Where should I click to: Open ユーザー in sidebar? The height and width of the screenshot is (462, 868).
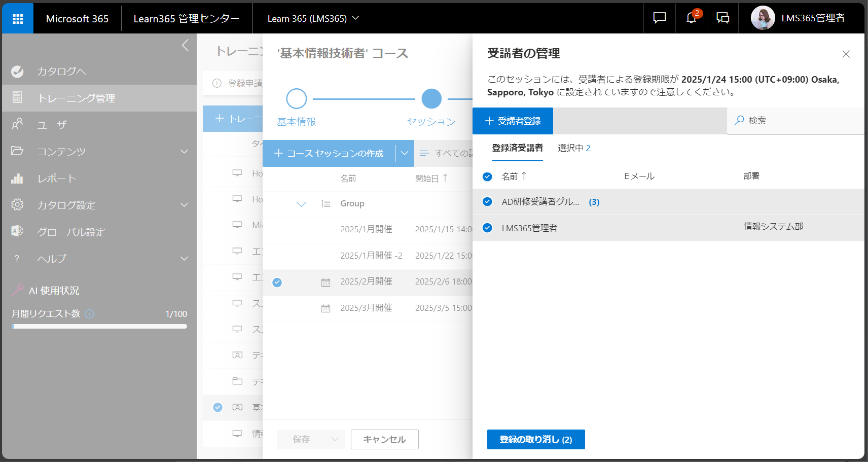coord(56,125)
